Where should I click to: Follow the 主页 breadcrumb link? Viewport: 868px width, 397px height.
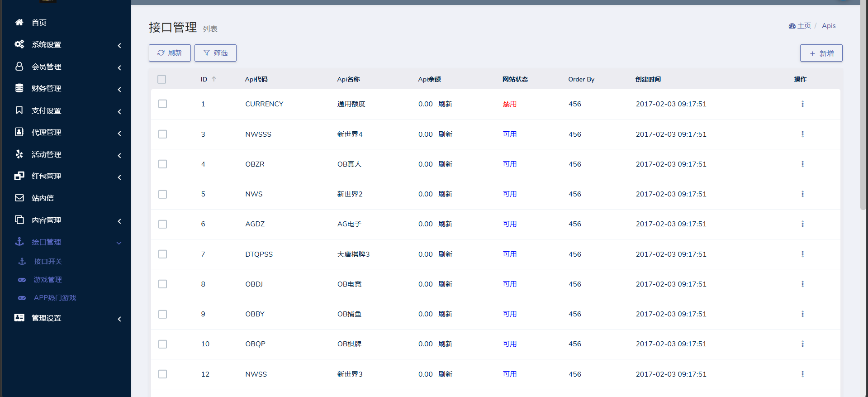(x=800, y=26)
